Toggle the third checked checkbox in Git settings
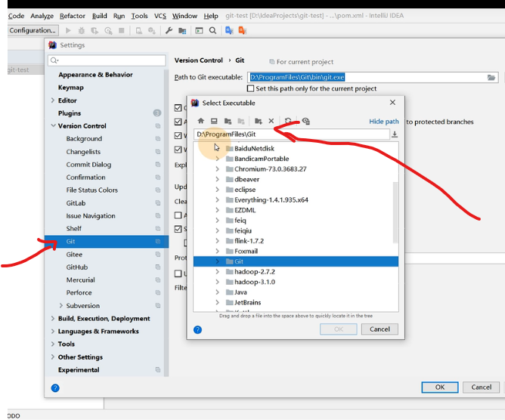The height and width of the screenshot is (420, 505). coord(178,135)
